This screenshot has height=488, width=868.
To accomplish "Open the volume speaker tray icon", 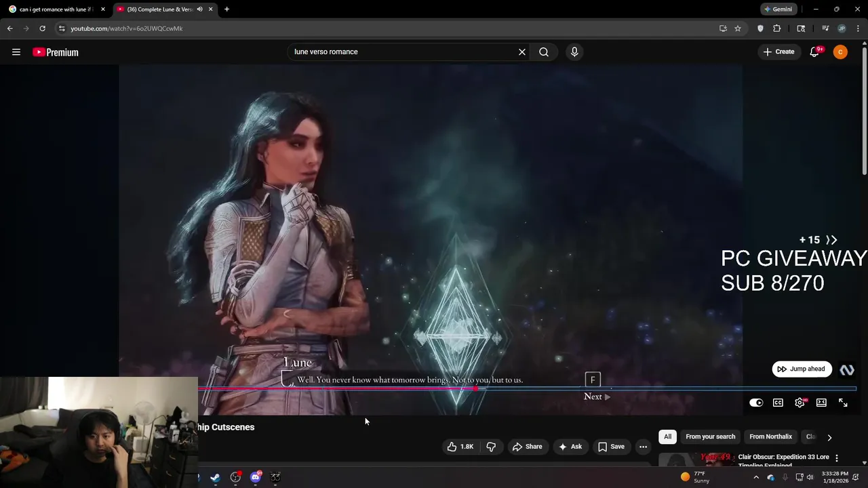I will tap(810, 477).
